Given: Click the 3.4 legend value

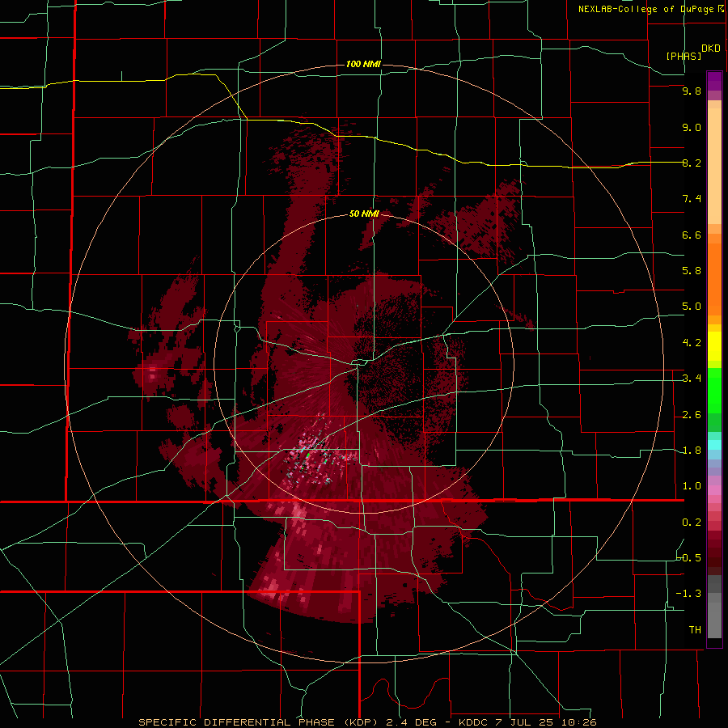Looking at the screenshot, I should (x=692, y=379).
